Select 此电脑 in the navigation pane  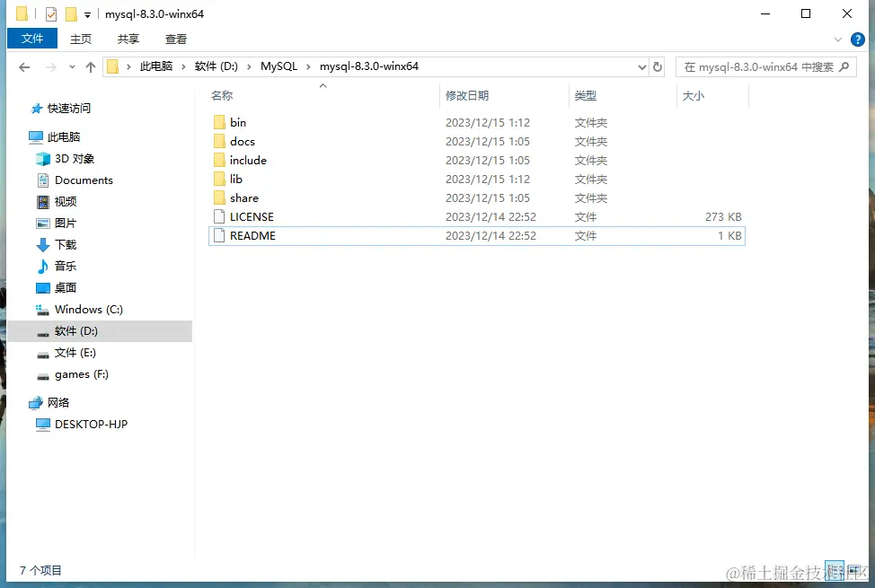point(64,136)
